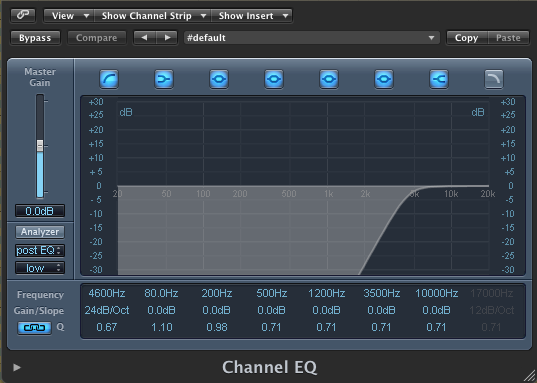Viewport: 537px width, 383px height.
Task: Toggle the high-pass filter band
Action: (109, 79)
